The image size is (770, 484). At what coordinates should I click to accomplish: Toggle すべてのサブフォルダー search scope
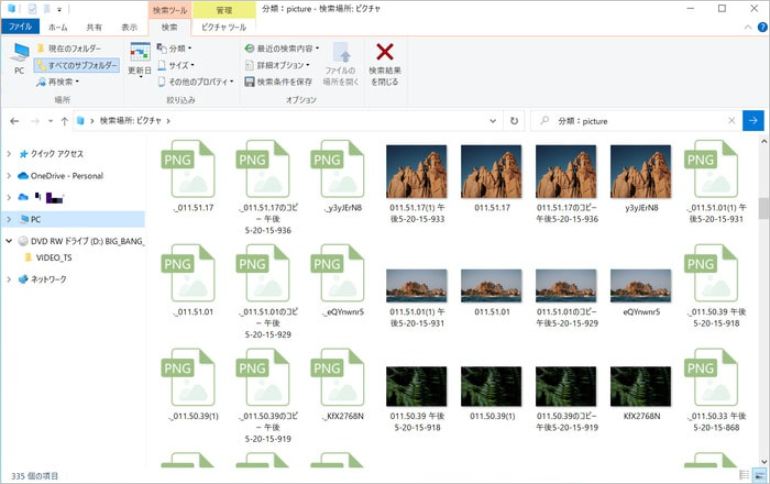coord(77,65)
